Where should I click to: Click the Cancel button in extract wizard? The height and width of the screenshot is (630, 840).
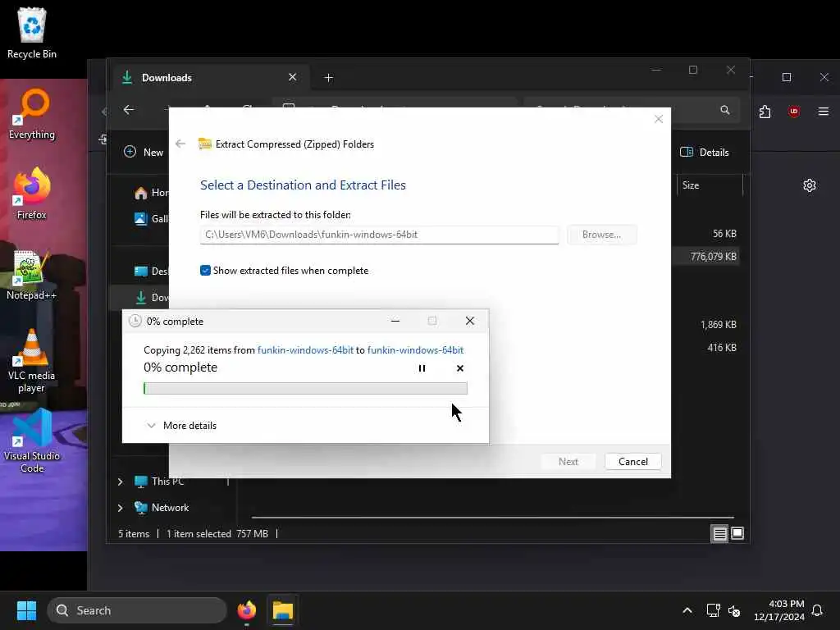point(632,461)
